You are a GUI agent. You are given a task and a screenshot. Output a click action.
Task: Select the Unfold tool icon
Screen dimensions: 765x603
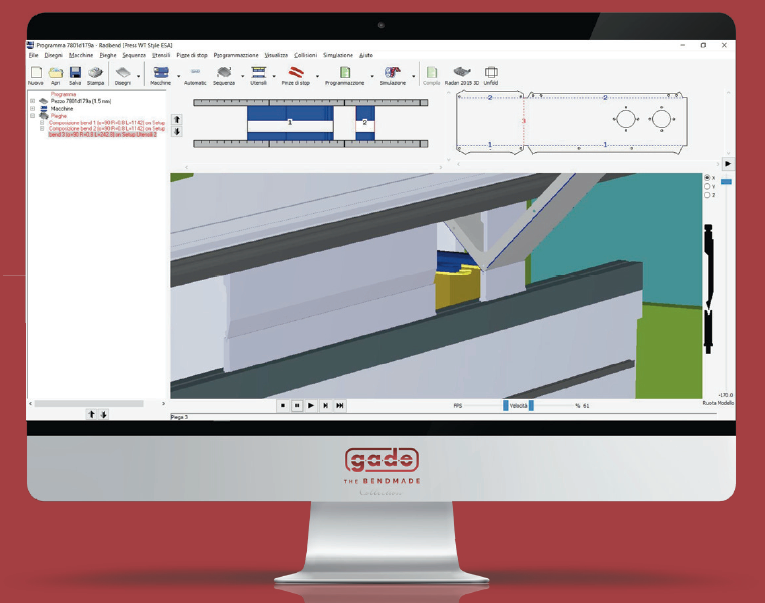tap(491, 73)
